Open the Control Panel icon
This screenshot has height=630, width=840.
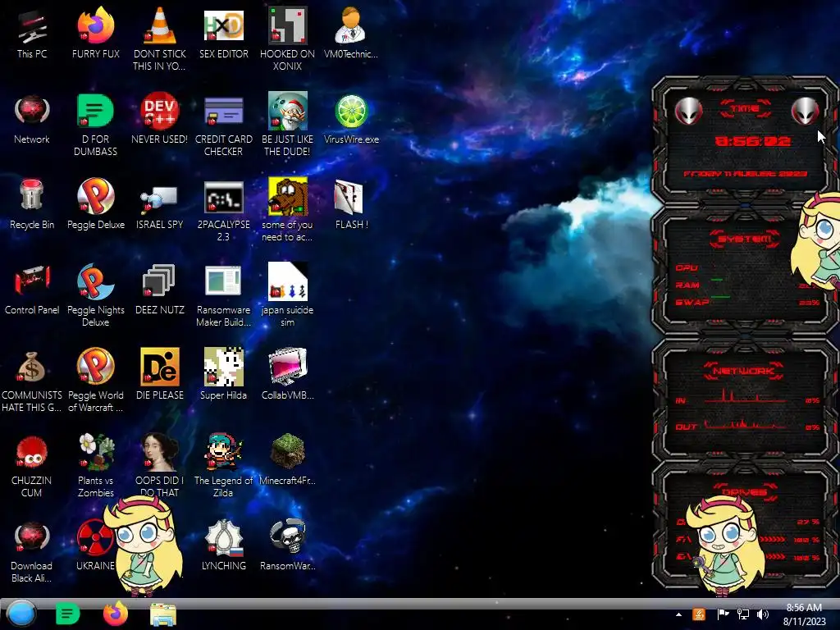pos(32,290)
